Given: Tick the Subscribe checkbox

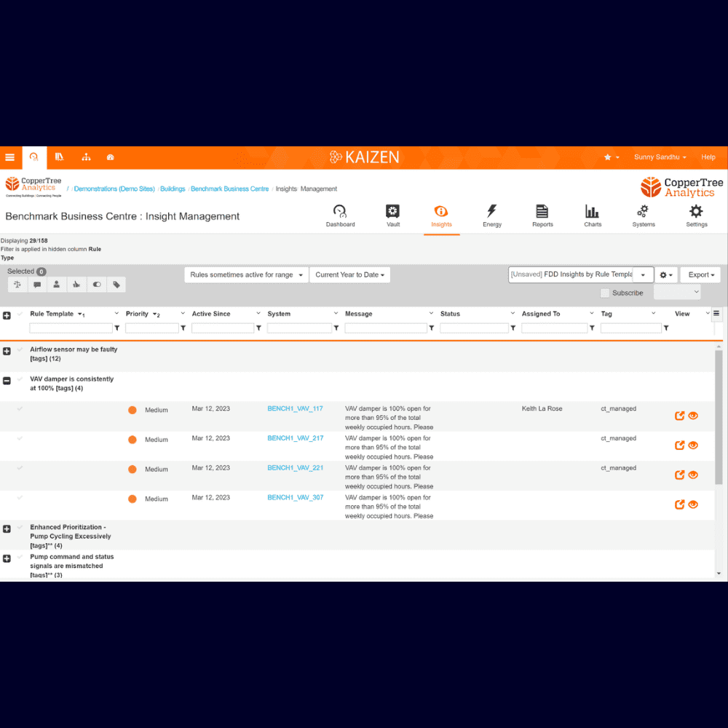Looking at the screenshot, I should (x=604, y=293).
